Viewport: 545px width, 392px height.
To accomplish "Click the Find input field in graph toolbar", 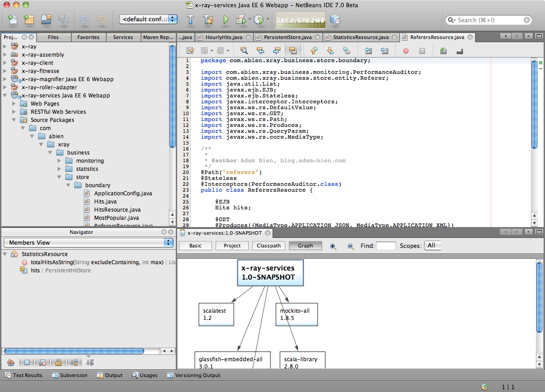I will coord(386,246).
